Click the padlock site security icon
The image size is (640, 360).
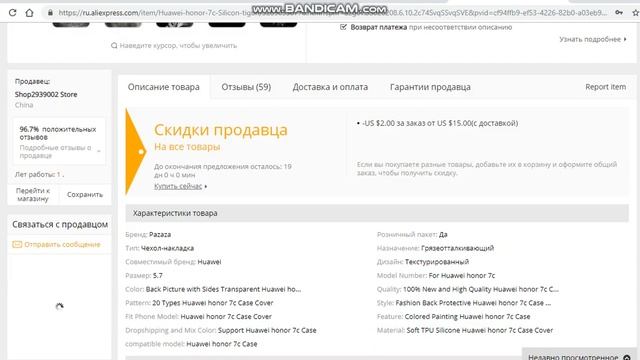(50, 13)
